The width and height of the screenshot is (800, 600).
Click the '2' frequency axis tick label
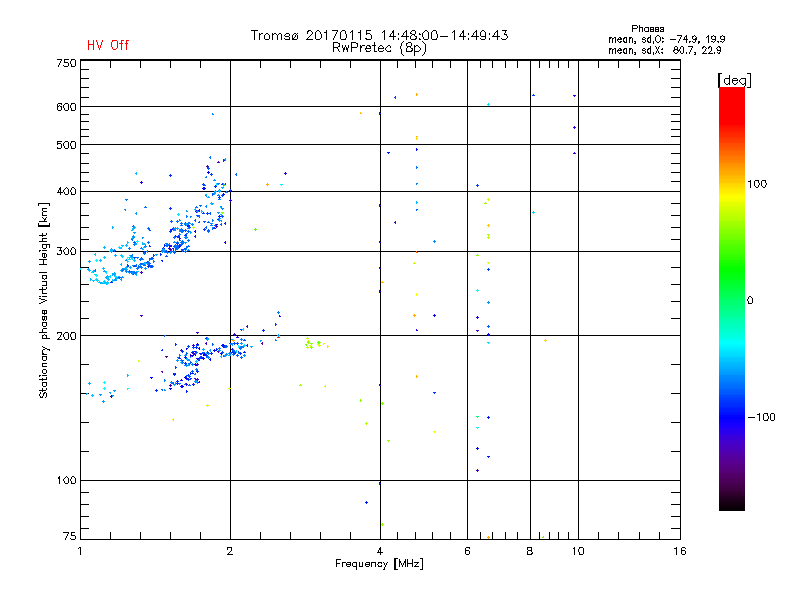230,551
